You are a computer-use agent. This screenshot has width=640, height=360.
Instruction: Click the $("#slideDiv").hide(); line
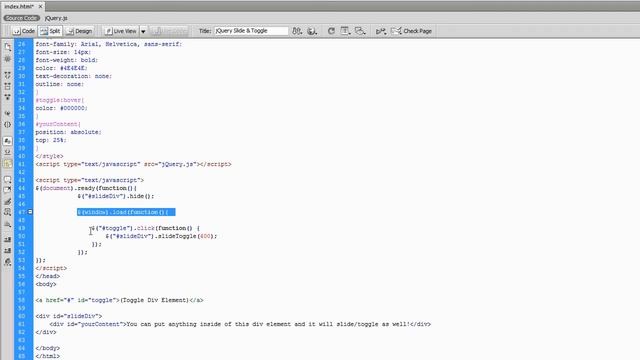click(x=116, y=196)
